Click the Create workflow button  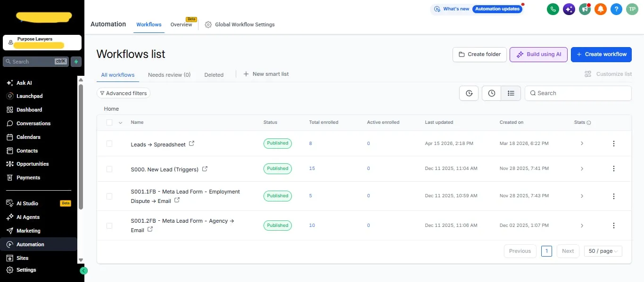[601, 55]
